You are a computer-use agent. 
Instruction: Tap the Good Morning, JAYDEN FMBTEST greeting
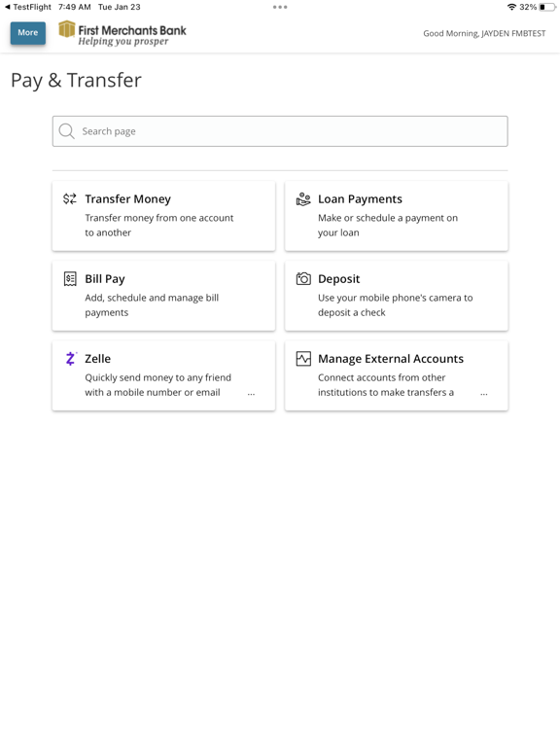(484, 33)
